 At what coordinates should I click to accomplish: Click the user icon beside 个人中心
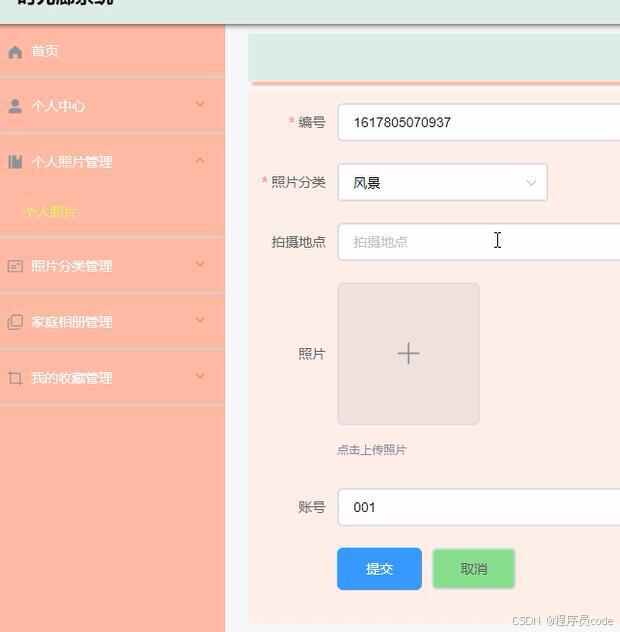pyautogui.click(x=15, y=106)
